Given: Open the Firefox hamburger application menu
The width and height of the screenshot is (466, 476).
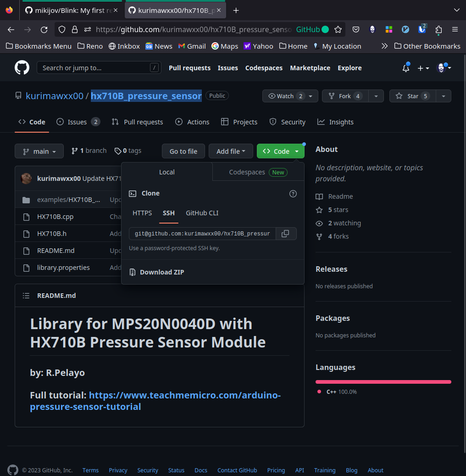Looking at the screenshot, I should coord(455,29).
